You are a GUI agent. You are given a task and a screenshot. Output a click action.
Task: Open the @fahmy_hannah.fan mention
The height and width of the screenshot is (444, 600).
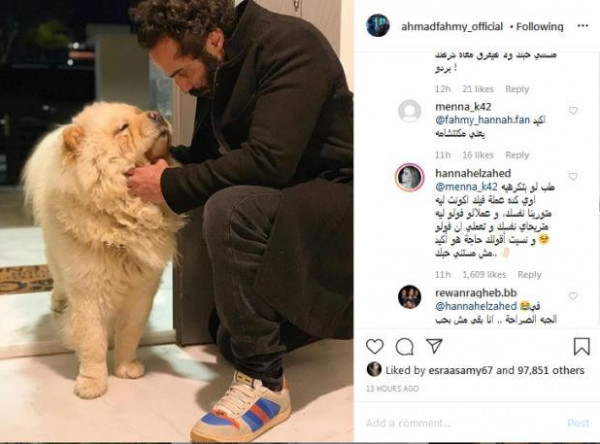click(x=483, y=120)
